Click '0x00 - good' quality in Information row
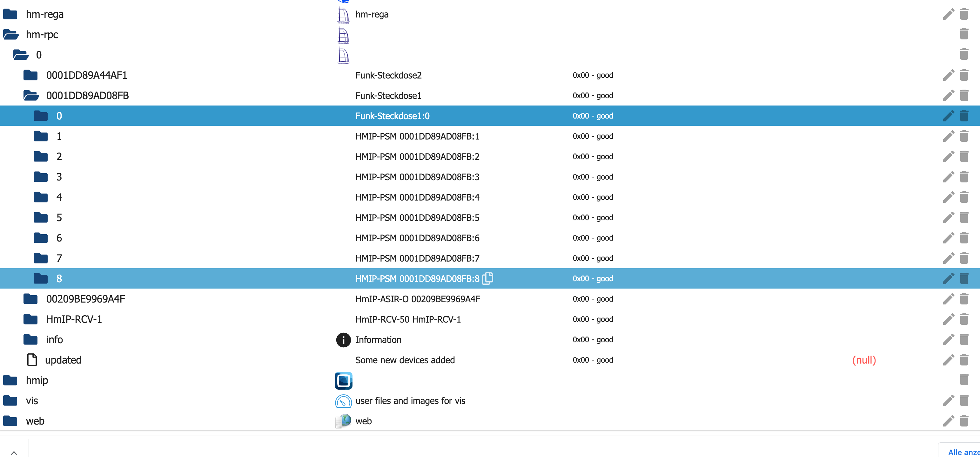This screenshot has height=457, width=980. coord(593,340)
